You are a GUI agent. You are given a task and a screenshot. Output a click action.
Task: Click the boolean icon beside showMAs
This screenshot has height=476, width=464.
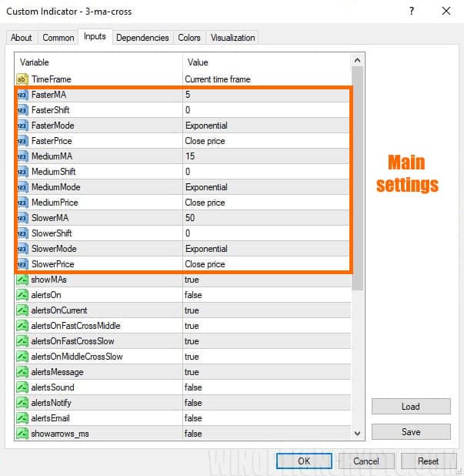coord(22,280)
